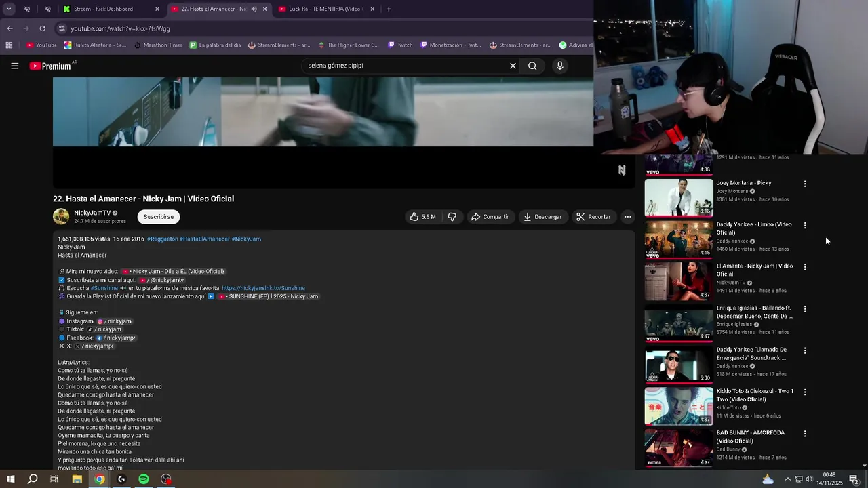Open Nicky Jam - Dile a EL video link

pyautogui.click(x=173, y=272)
